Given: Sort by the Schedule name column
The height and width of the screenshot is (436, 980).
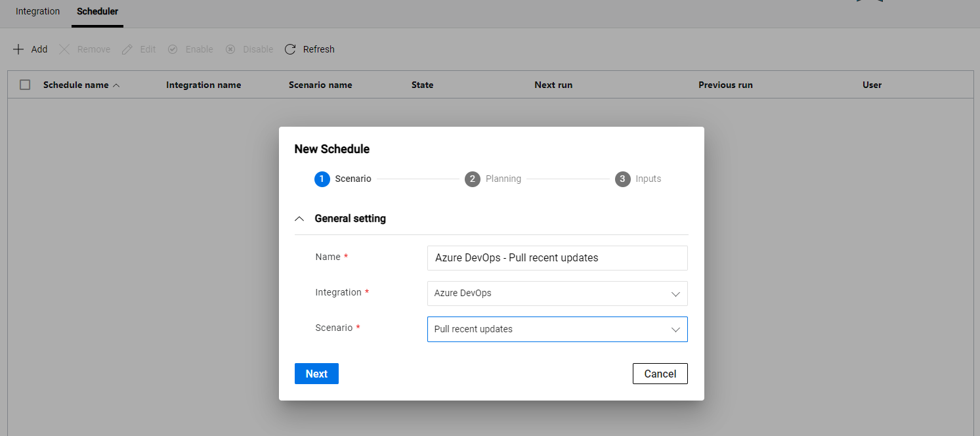Looking at the screenshot, I should point(75,84).
